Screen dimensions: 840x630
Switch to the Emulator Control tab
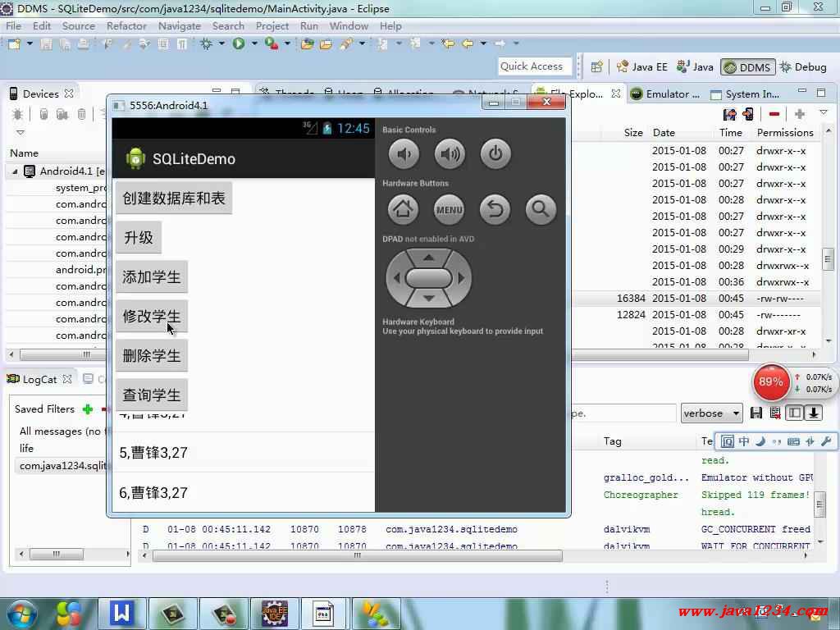665,94
